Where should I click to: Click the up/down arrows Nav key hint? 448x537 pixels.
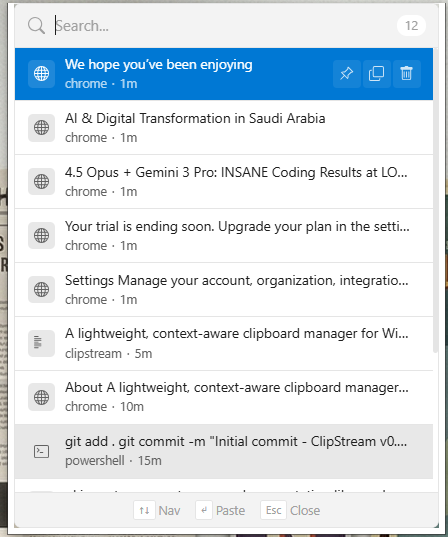[x=157, y=511]
